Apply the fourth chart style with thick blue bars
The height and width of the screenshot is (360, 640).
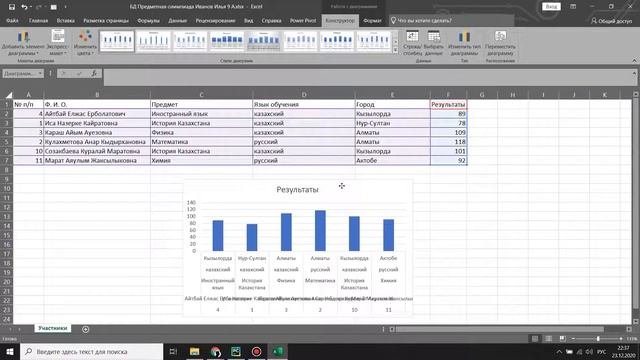tap(227, 41)
